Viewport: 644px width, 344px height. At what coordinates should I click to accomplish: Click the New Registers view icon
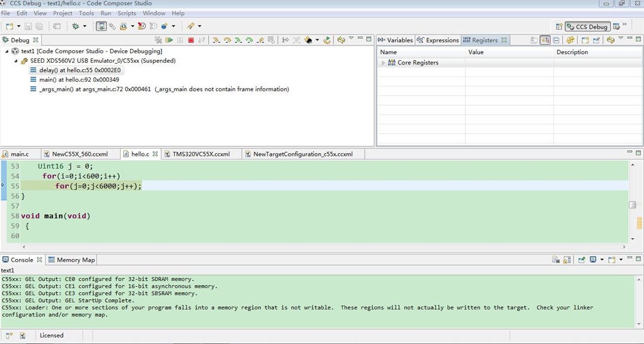[585, 40]
